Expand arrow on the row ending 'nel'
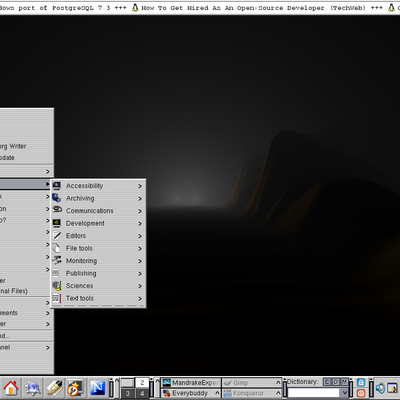The width and height of the screenshot is (400, 400). pos(48,347)
